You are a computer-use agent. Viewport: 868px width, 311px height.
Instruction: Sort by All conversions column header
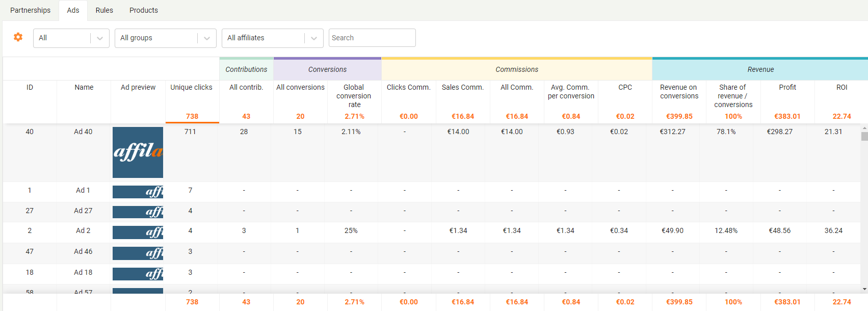coord(300,87)
